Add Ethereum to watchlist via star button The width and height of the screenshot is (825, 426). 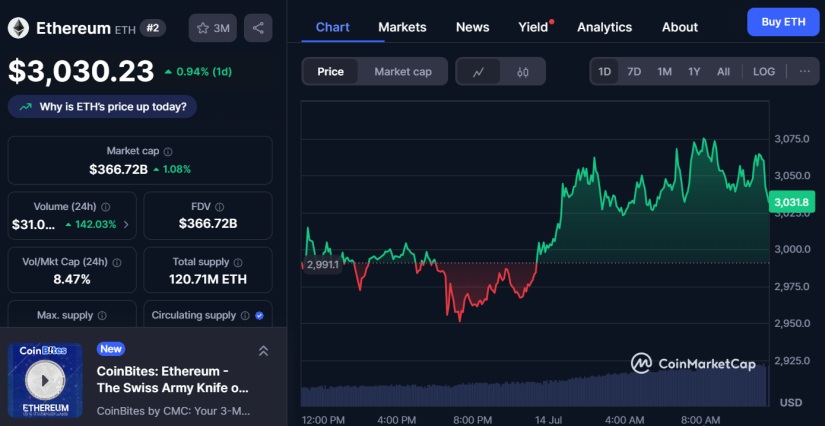pyautogui.click(x=213, y=28)
